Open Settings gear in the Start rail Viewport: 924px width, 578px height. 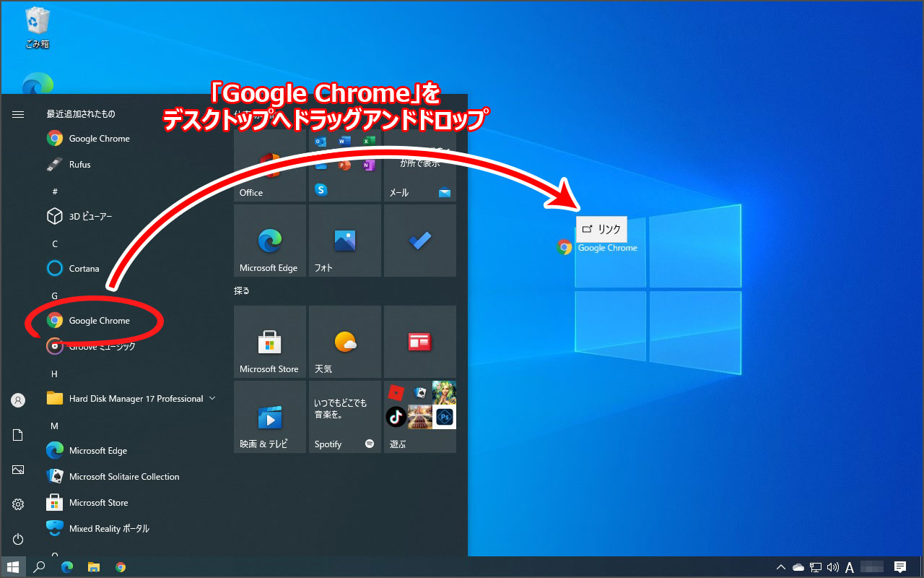pyautogui.click(x=18, y=504)
